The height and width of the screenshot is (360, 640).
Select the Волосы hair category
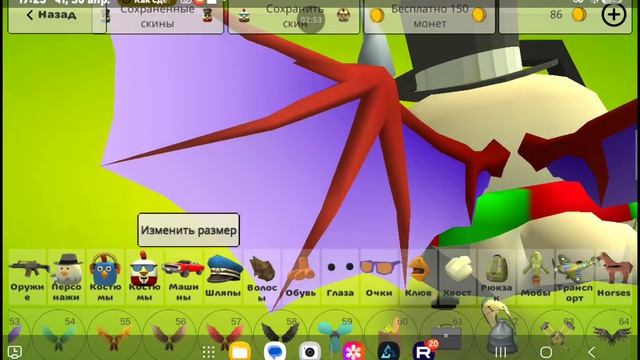[262, 277]
